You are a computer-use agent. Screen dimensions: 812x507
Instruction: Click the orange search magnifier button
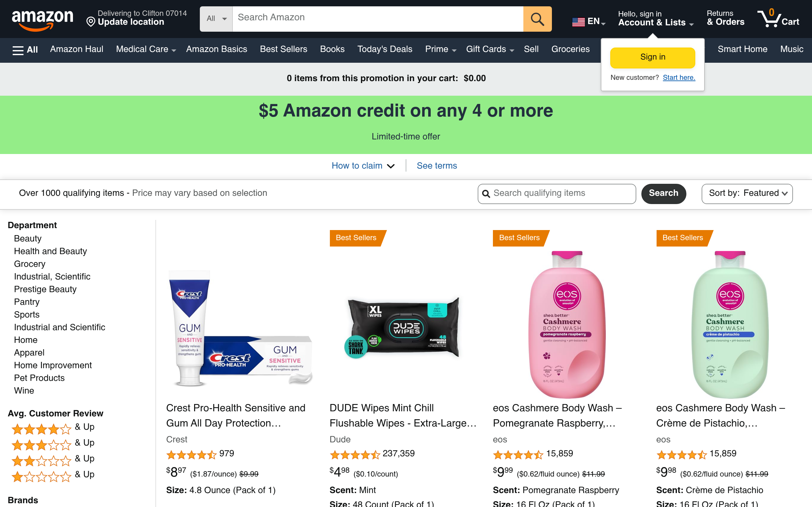(537, 19)
